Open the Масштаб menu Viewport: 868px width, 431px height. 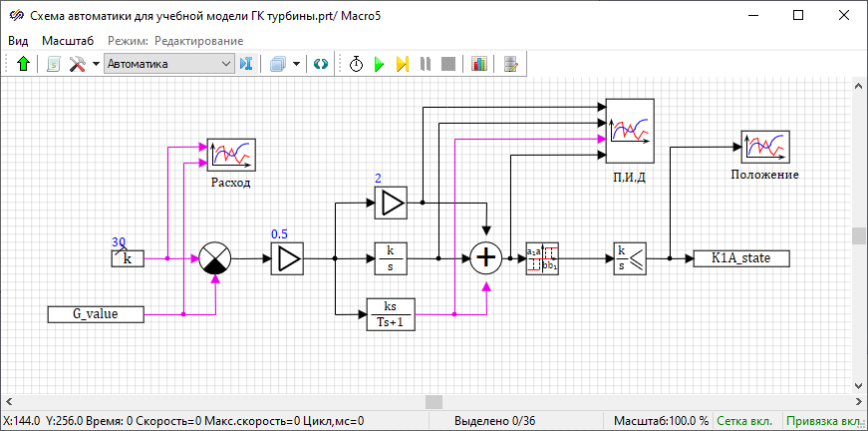click(68, 40)
